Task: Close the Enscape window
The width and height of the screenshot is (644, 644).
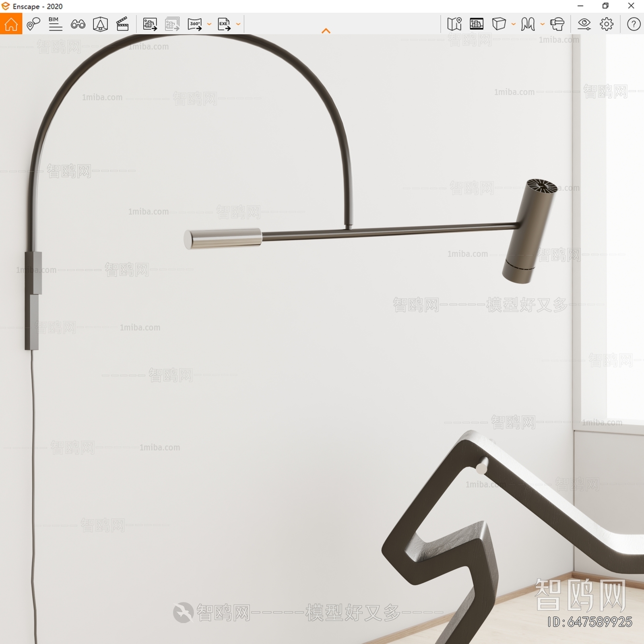Action: 631,6
